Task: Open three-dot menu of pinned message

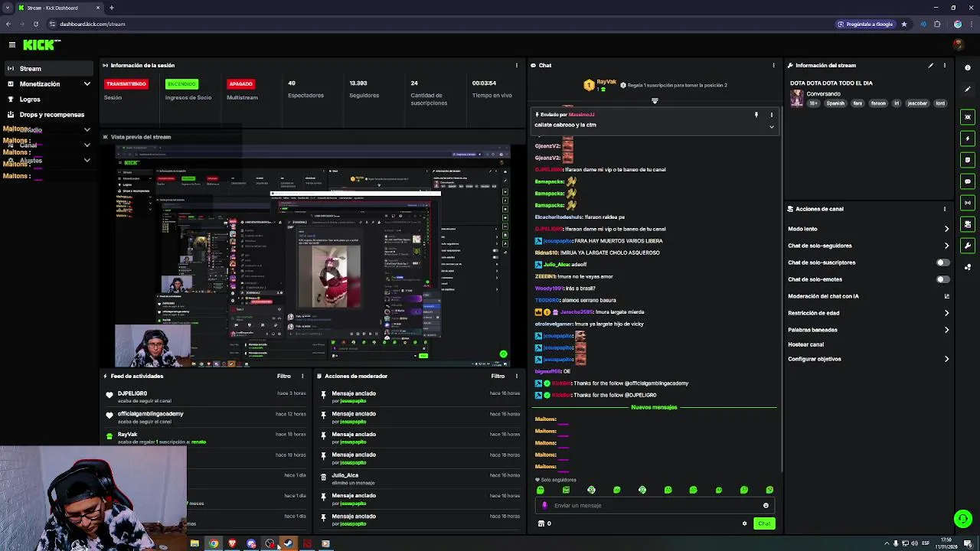Action: [x=772, y=115]
